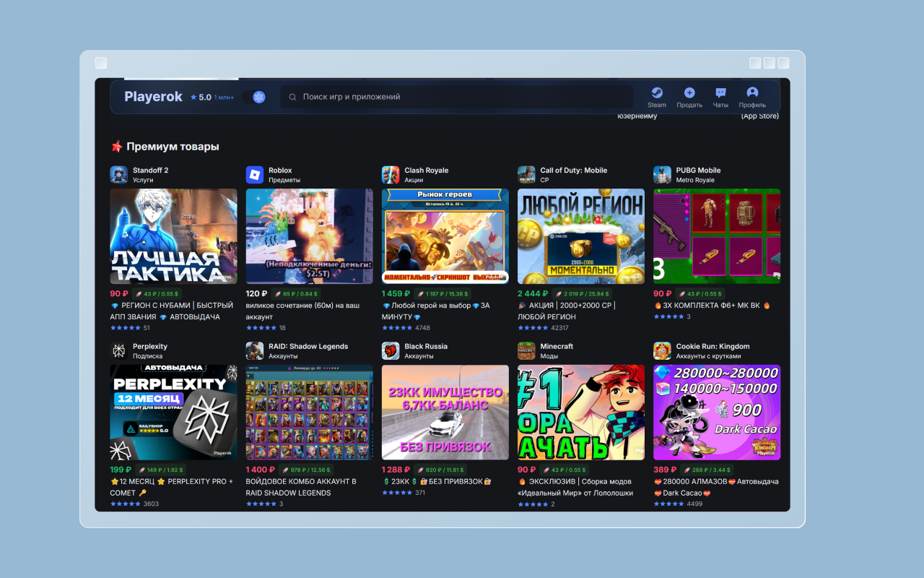Open the Clash Royale Рынок героев thumbnail
924x578 pixels.
tap(445, 236)
